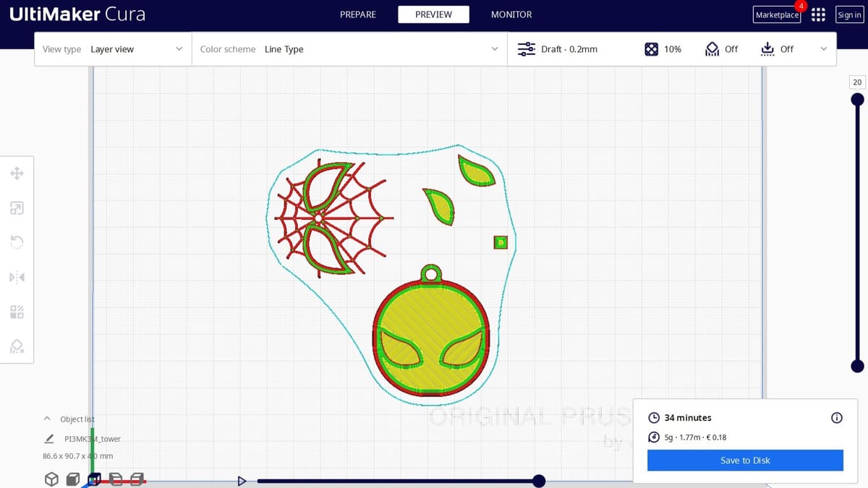Open the View type Layer view dropdown

click(x=113, y=49)
